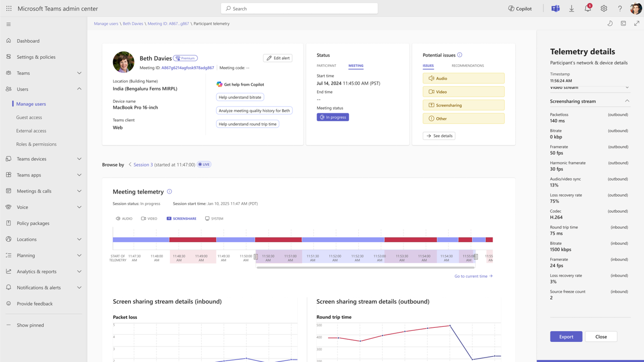644x362 pixels.
Task: Open Policy packages in sidebar
Action: (x=33, y=223)
